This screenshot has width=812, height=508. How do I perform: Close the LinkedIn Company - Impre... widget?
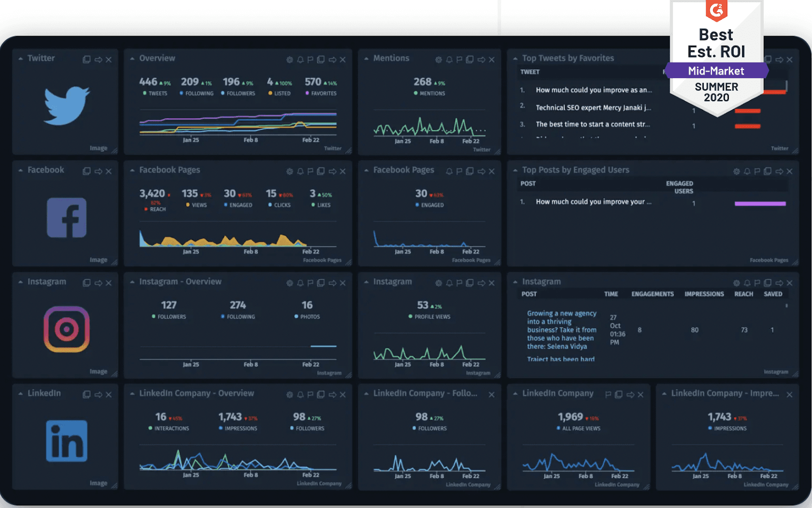tap(790, 395)
